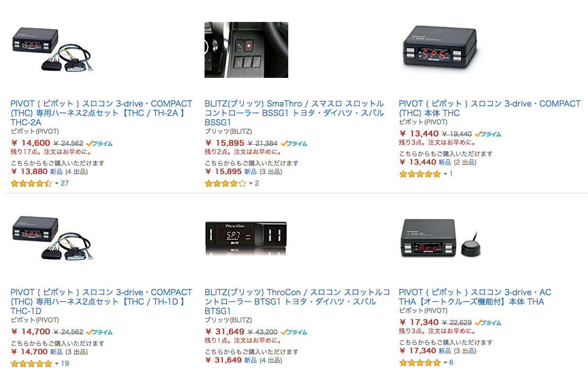Click the PIVOT 3-drive AC THA product image
Screen dimensions: 588x371
[440, 238]
